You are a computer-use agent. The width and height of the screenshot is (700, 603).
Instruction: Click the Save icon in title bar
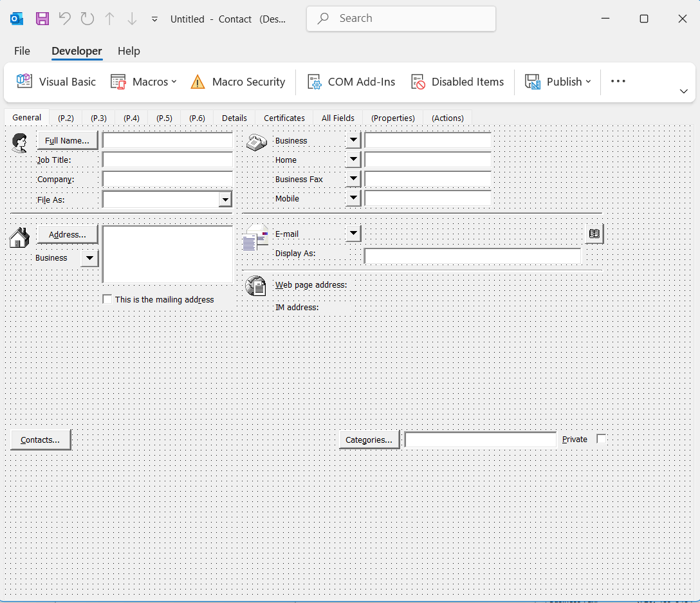pyautogui.click(x=42, y=19)
